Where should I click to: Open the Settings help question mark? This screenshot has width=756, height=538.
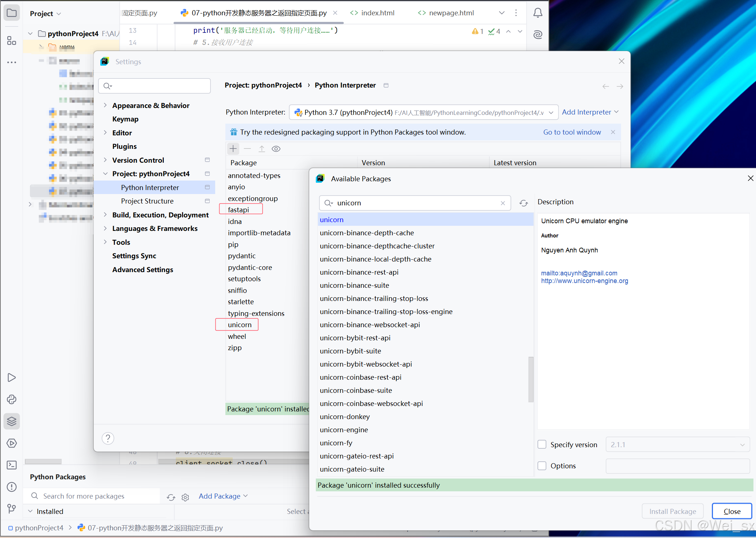click(x=108, y=438)
